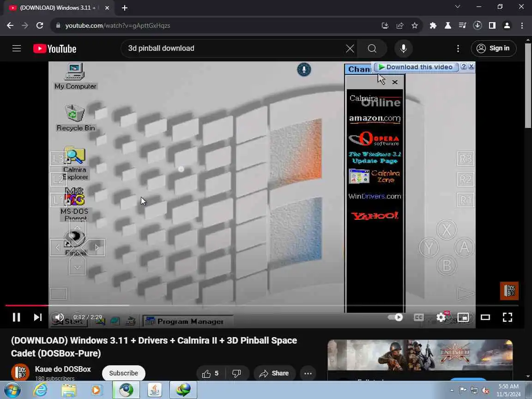Seek on the video progress bar
Image resolution: width=532 pixels, height=399 pixels.
pyautogui.click(x=261, y=305)
